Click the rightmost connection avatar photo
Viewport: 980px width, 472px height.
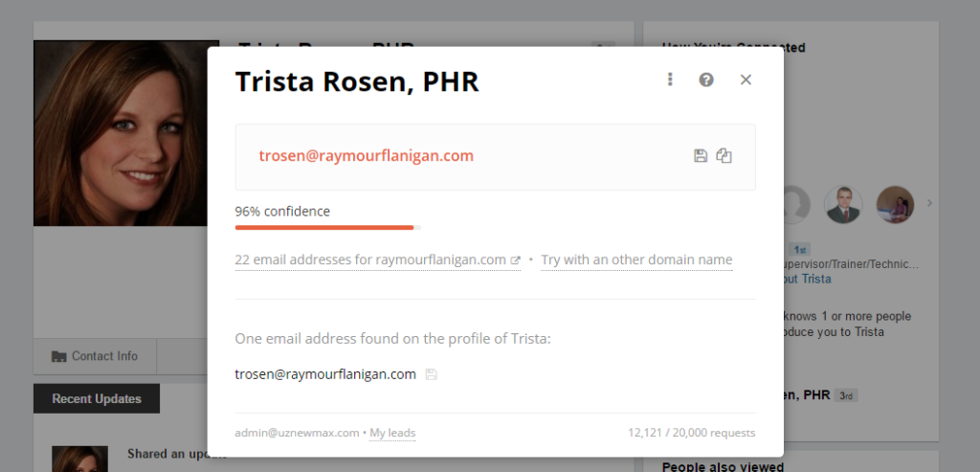tap(895, 205)
